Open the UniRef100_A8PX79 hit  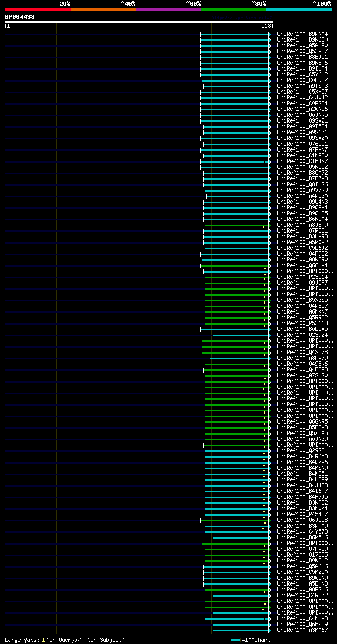pyautogui.click(x=302, y=358)
